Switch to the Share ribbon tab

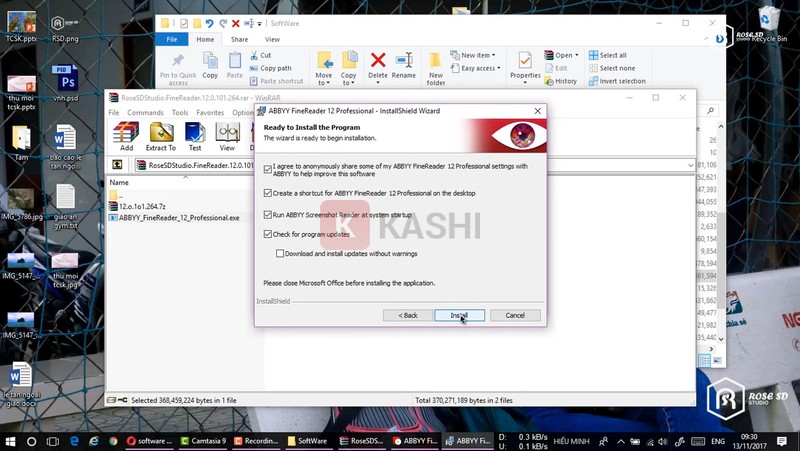(240, 40)
